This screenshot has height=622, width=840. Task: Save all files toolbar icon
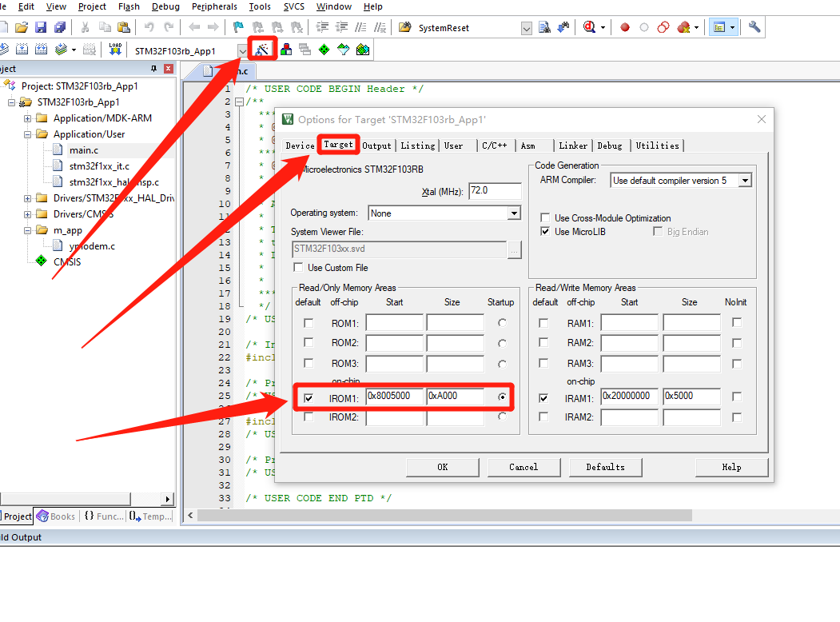pyautogui.click(x=60, y=27)
